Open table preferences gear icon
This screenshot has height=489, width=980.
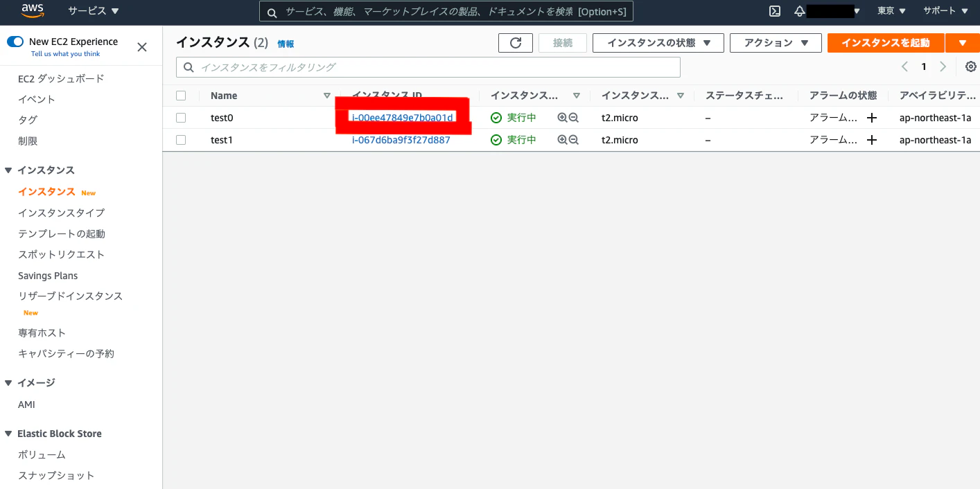coord(971,67)
